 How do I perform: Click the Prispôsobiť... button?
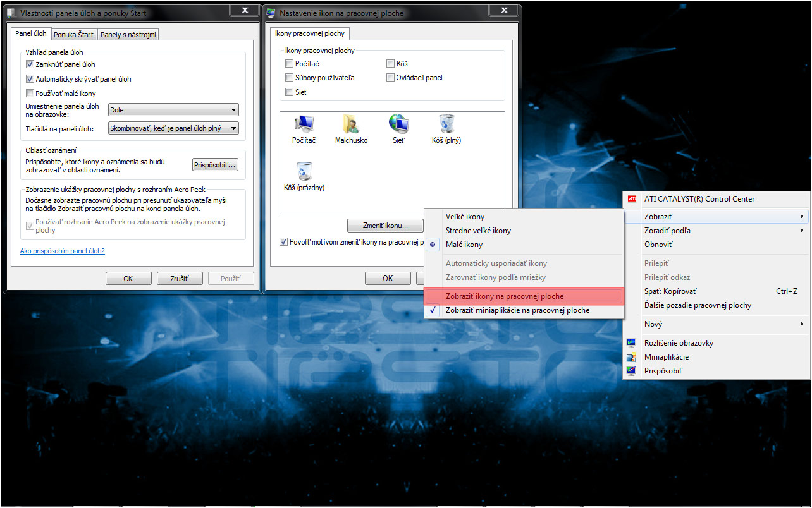tap(215, 165)
